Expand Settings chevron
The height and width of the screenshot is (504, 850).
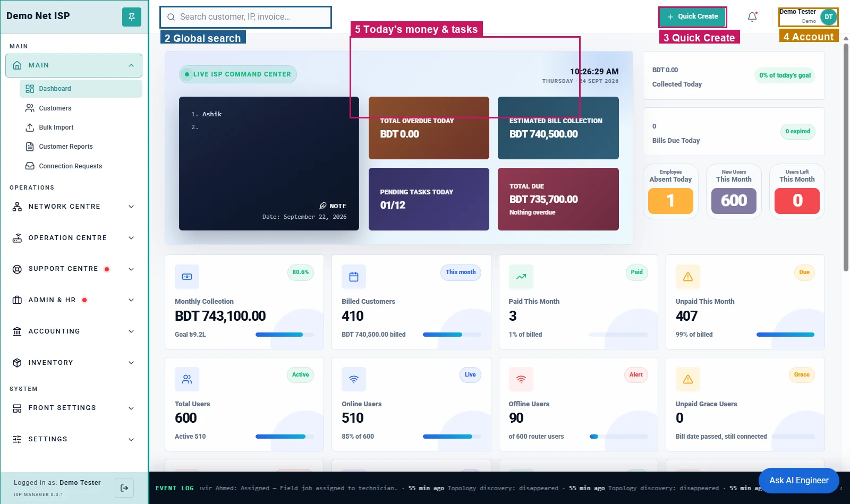(x=131, y=439)
